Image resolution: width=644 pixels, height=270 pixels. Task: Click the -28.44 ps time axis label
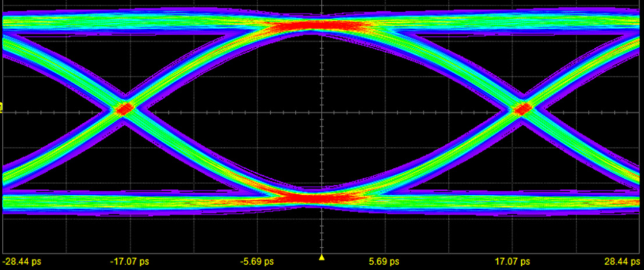click(22, 262)
